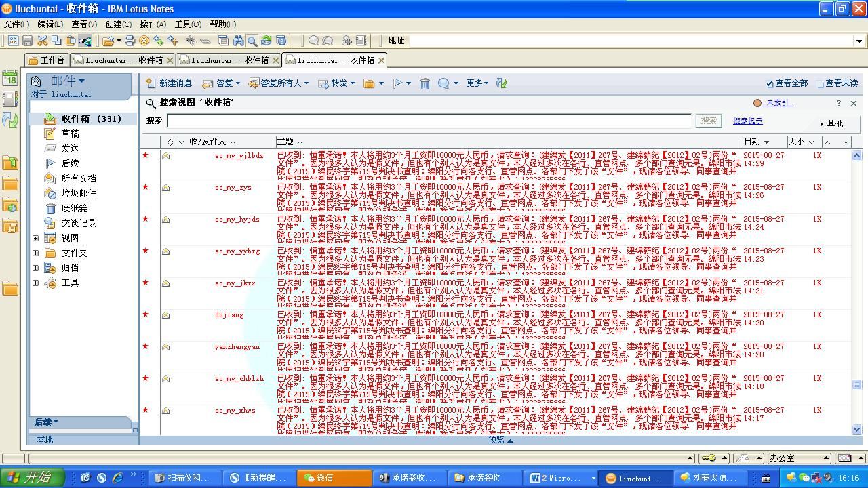
Task: Click the orange stop icon in the toolbar
Action: point(144,41)
